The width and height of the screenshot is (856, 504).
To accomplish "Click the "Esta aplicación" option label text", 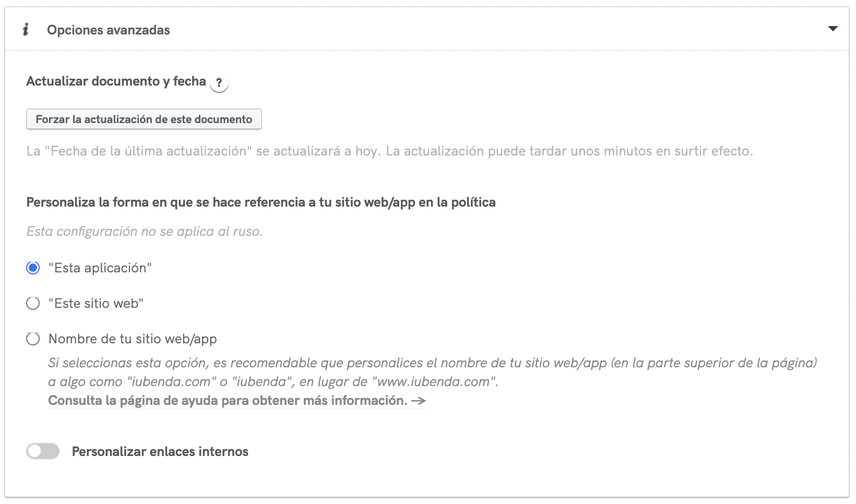I will [100, 268].
